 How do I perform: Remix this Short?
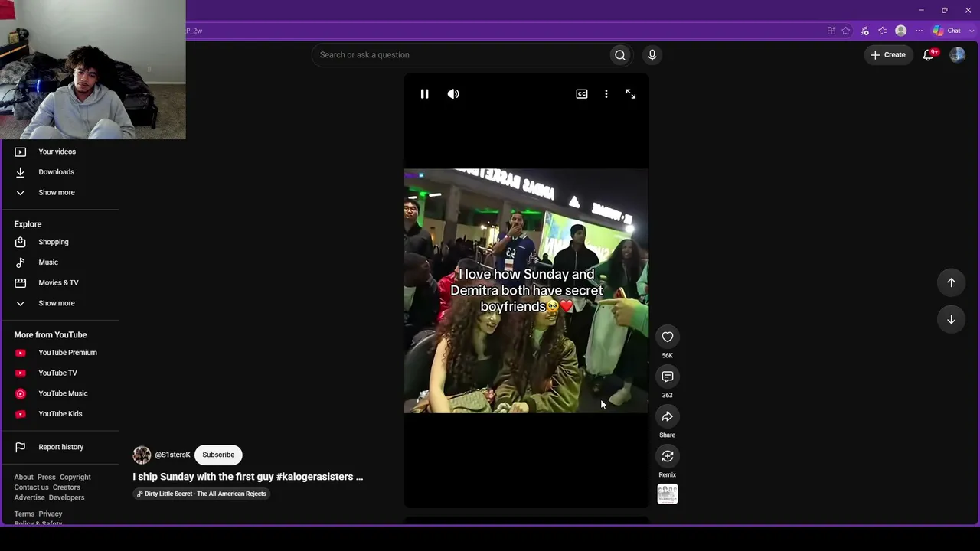click(668, 456)
